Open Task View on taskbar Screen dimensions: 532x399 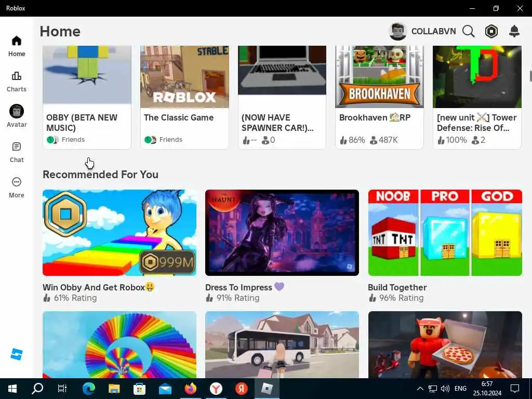tap(62, 389)
